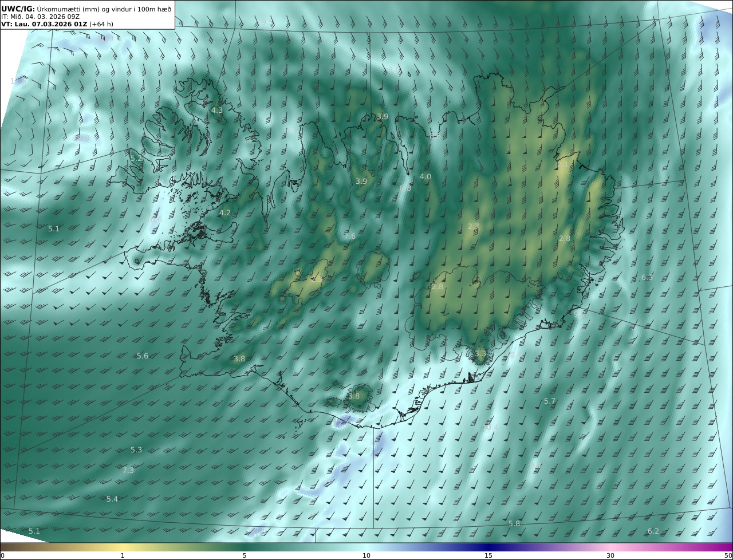Click the 6.2 value in the bottom corner
Image resolution: width=733 pixels, height=560 pixels.
pos(653,531)
